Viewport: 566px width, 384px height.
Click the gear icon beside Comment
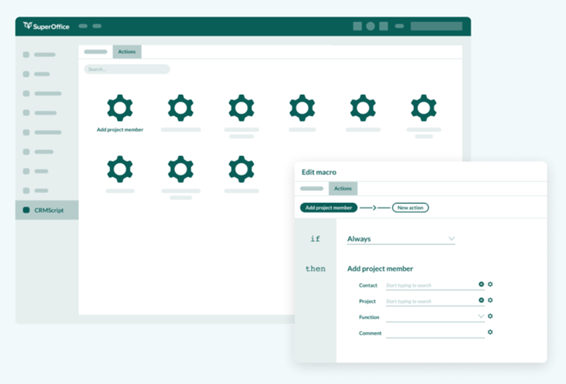click(490, 332)
